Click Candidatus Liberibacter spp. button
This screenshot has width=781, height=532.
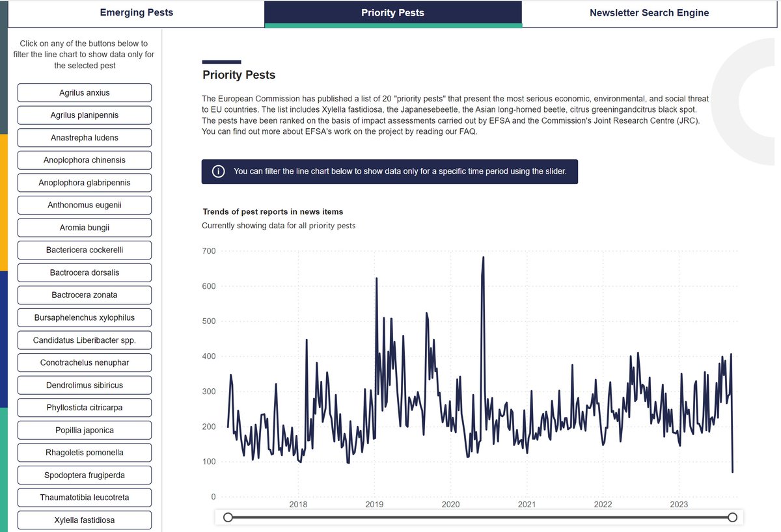[x=85, y=340]
